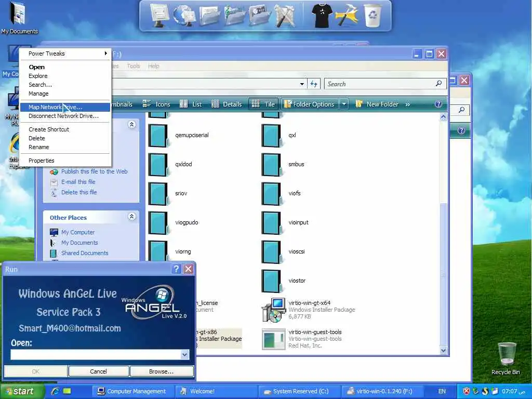Screen dimensions: 532x399
Task: Open the My Documents desktop icon
Action: click(19, 18)
